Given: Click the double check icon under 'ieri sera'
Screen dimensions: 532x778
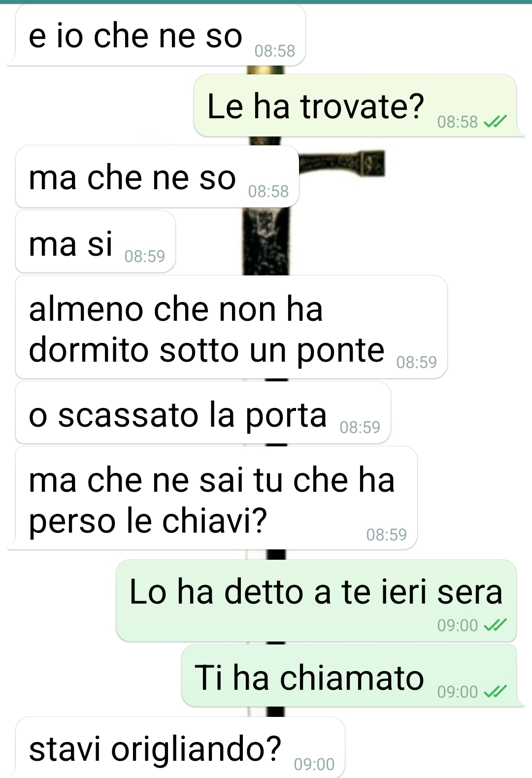Looking at the screenshot, I should point(495,625).
